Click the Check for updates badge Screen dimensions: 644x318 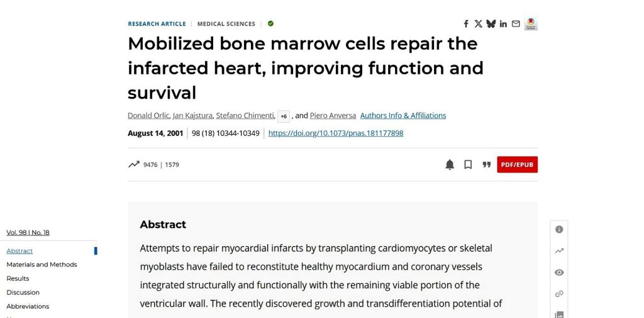click(531, 24)
